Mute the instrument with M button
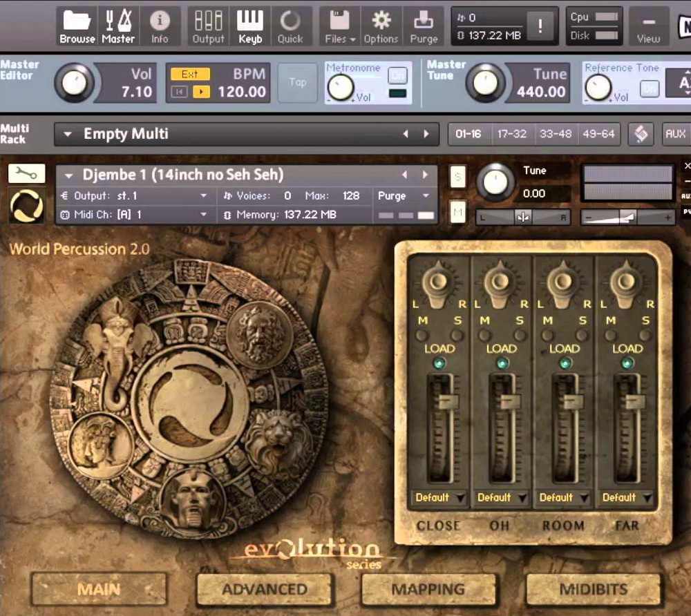 pos(458,213)
